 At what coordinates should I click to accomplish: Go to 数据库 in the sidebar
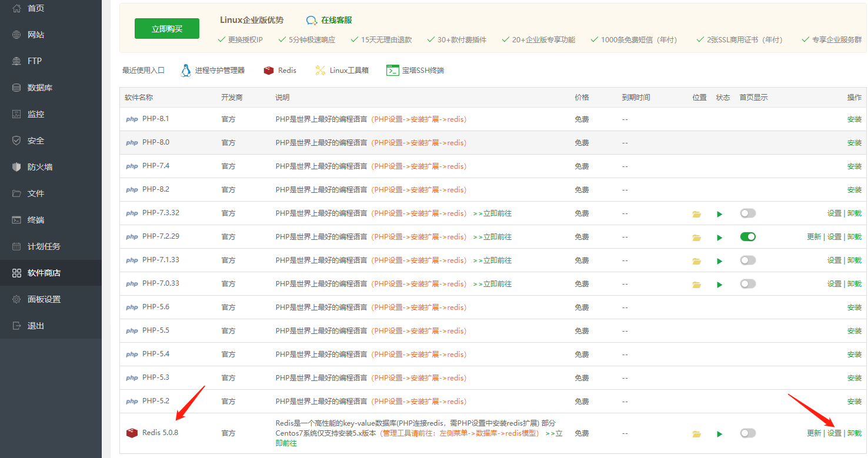[x=39, y=88]
